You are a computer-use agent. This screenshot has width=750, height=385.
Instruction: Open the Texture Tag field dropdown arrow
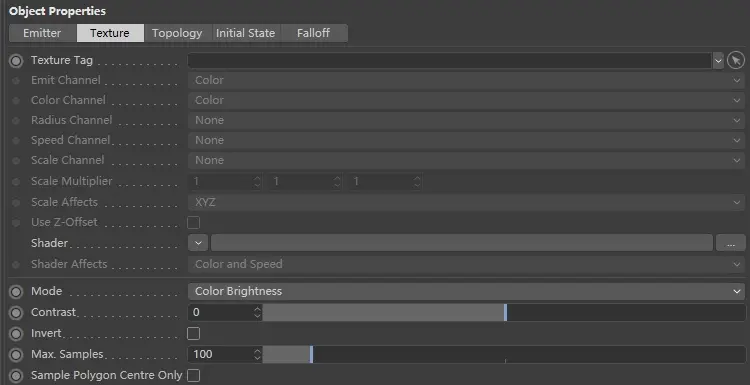[x=718, y=61]
